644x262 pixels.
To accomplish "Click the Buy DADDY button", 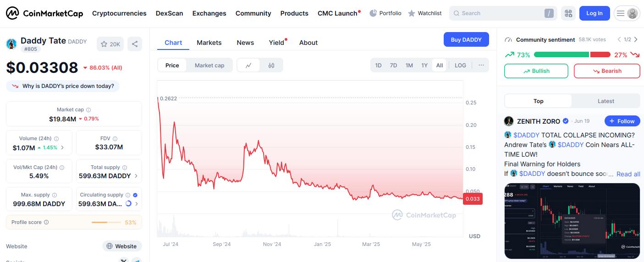I will coord(466,39).
